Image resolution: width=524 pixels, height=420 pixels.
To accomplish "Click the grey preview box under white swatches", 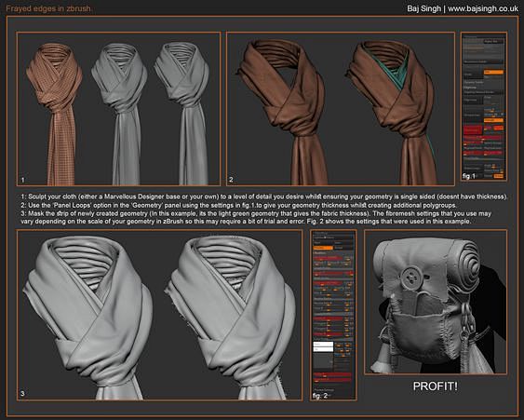I will pyautogui.click(x=323, y=360).
